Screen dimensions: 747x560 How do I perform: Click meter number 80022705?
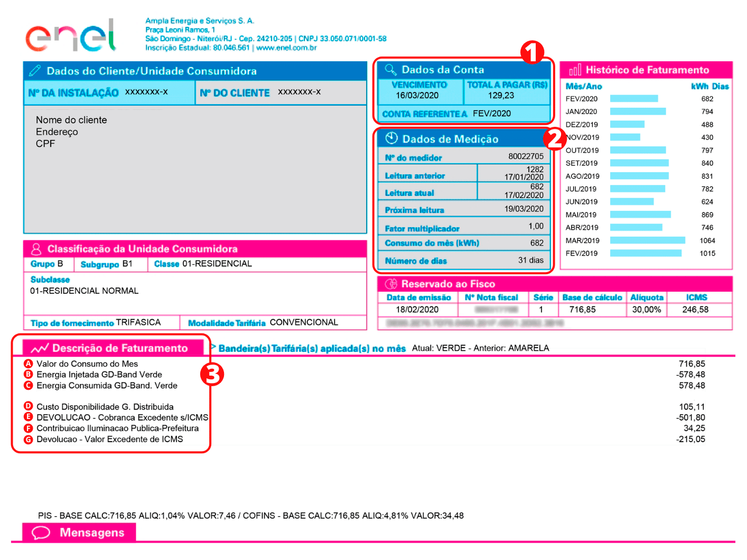(x=526, y=156)
